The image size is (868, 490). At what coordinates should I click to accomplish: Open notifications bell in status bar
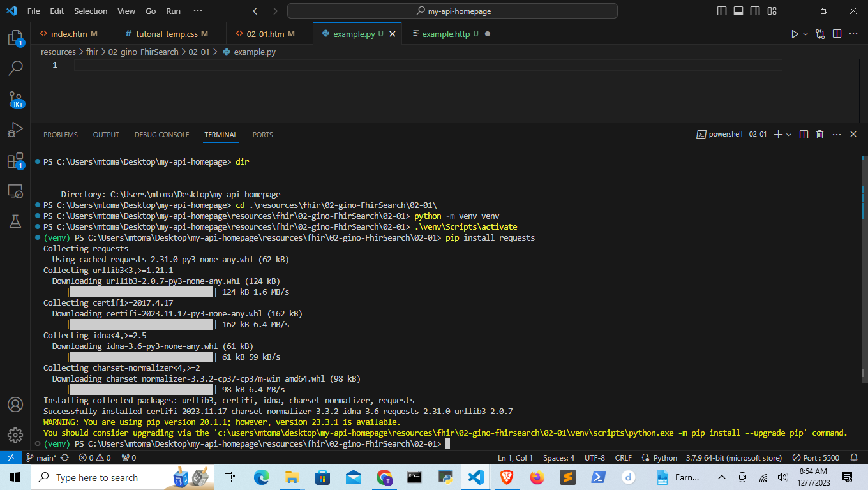tap(854, 457)
